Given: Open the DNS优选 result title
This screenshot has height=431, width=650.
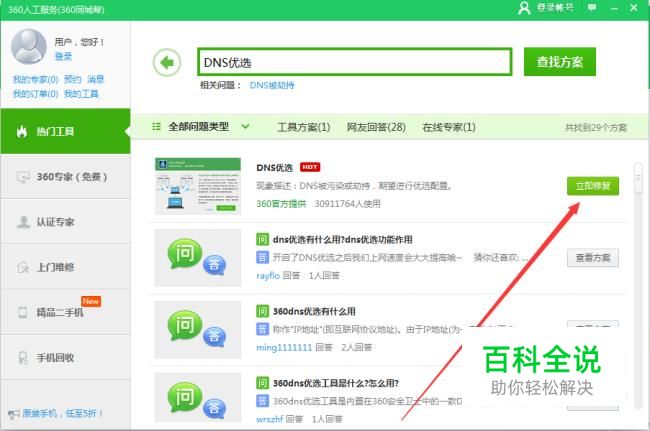Looking at the screenshot, I should click(x=274, y=167).
